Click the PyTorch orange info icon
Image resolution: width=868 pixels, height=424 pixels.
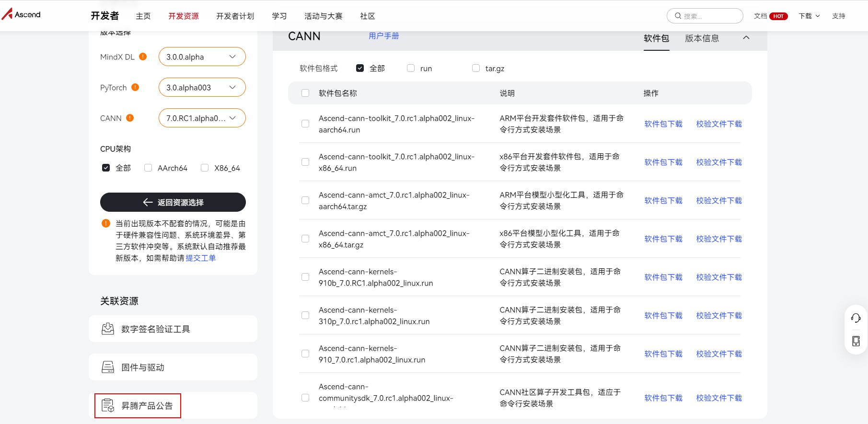(135, 87)
